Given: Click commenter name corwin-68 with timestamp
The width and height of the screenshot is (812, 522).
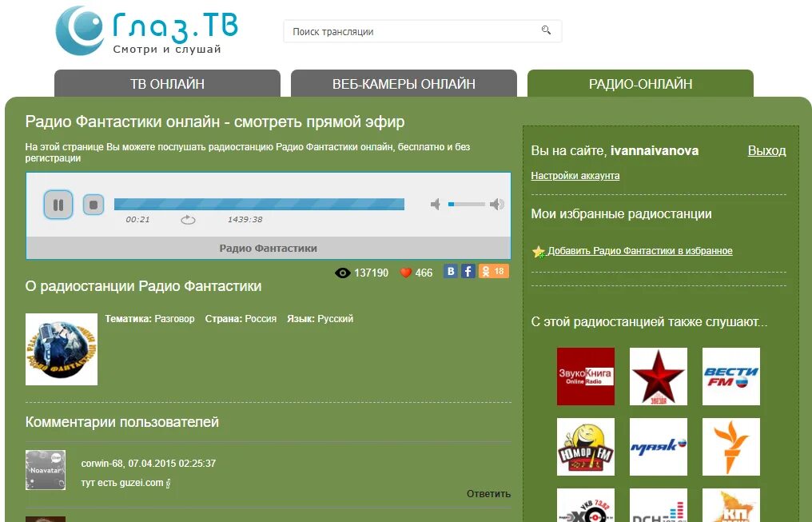Looking at the screenshot, I should (x=149, y=464).
